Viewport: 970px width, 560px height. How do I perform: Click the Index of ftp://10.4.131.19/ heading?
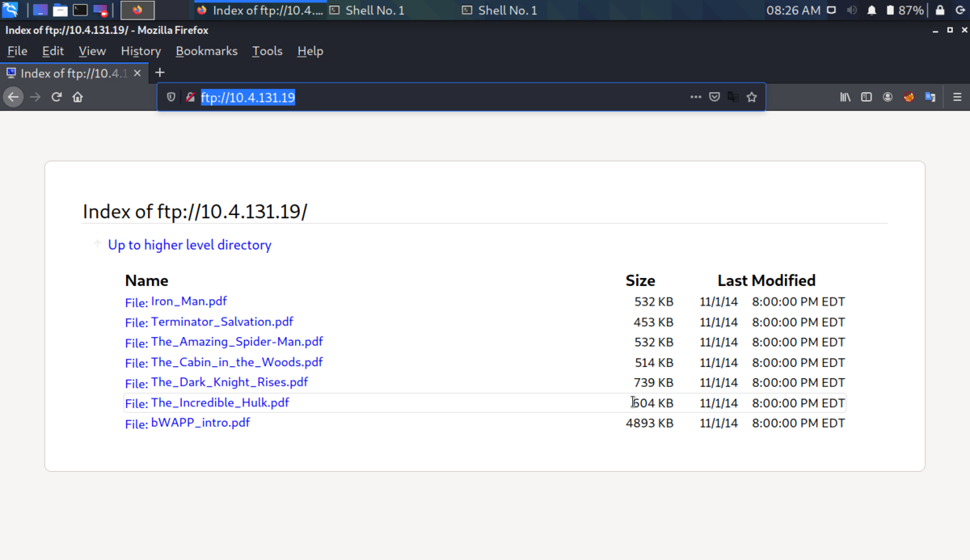click(195, 212)
